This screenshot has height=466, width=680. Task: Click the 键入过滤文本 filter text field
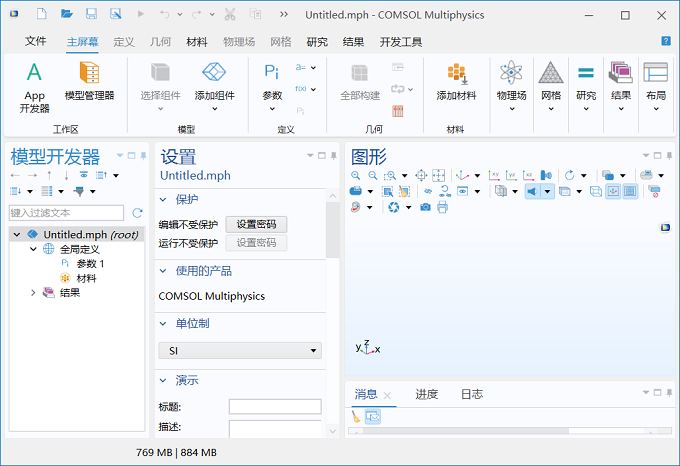(66, 213)
